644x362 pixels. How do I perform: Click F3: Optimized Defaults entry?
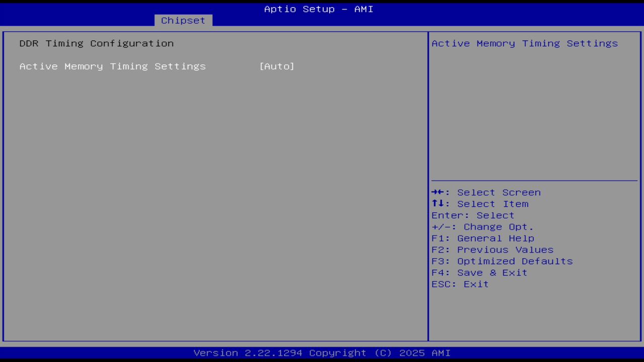coord(502,261)
